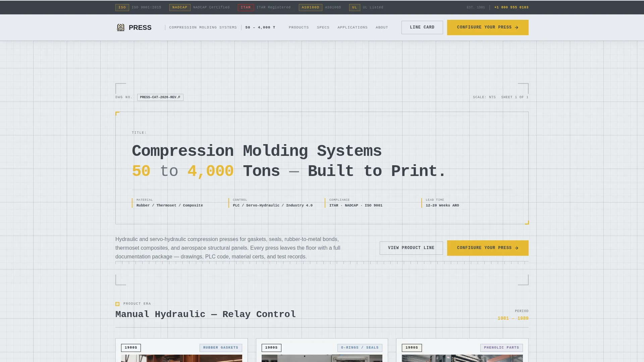Click the NADCAP certification badge

tap(180, 7)
